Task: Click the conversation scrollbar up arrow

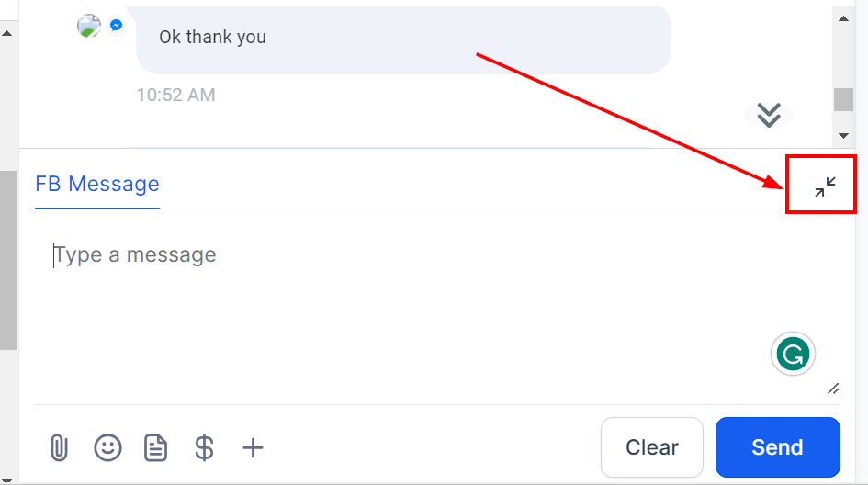Action: [843, 18]
